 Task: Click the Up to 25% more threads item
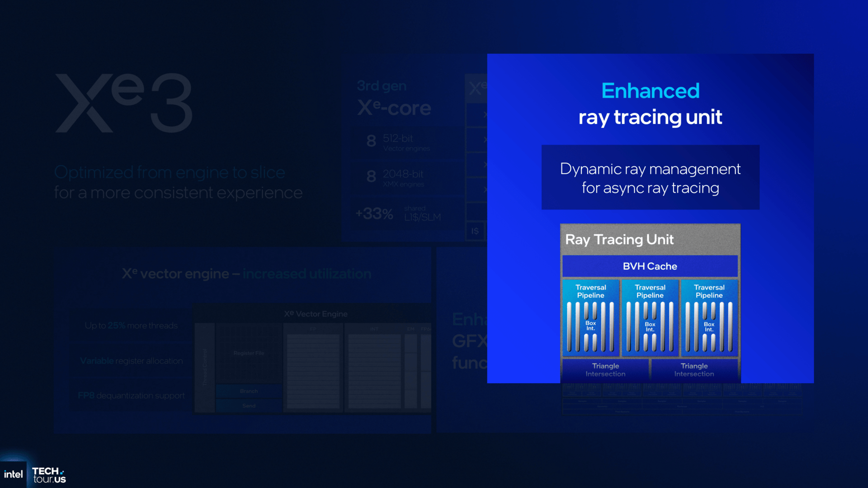pos(131,326)
